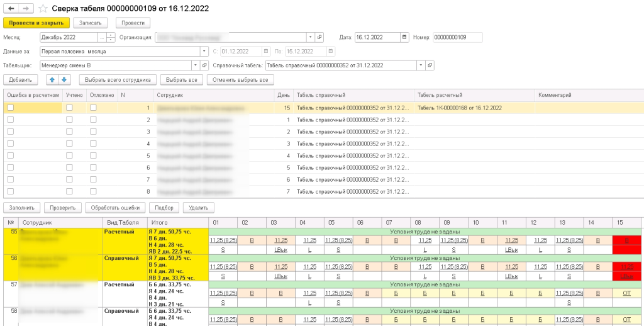
Task: Click the Удалить button
Action: (198, 208)
